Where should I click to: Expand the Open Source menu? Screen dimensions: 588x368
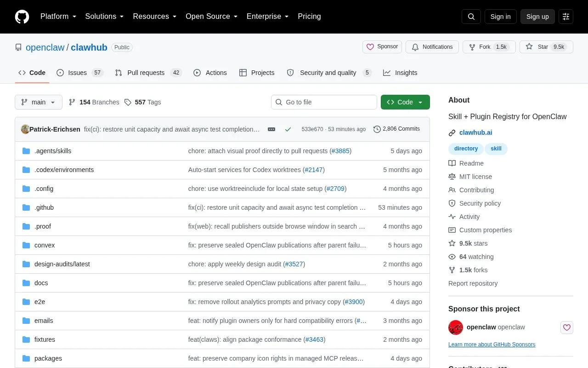point(212,17)
